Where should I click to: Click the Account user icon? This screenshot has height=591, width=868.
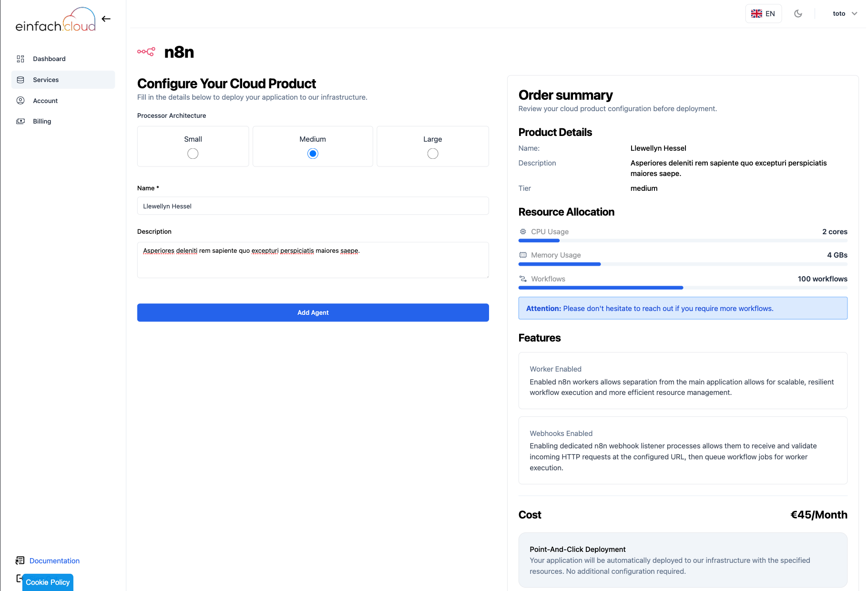(20, 101)
